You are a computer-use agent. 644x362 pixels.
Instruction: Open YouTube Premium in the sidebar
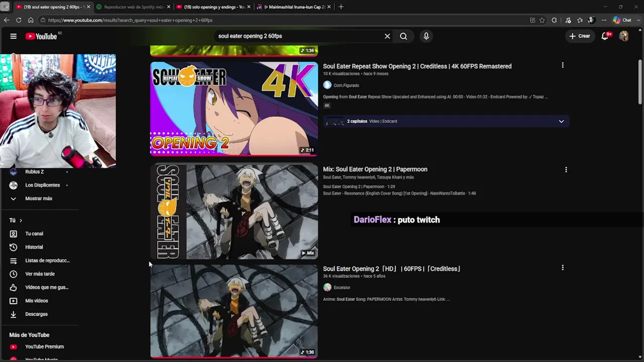tap(43, 346)
